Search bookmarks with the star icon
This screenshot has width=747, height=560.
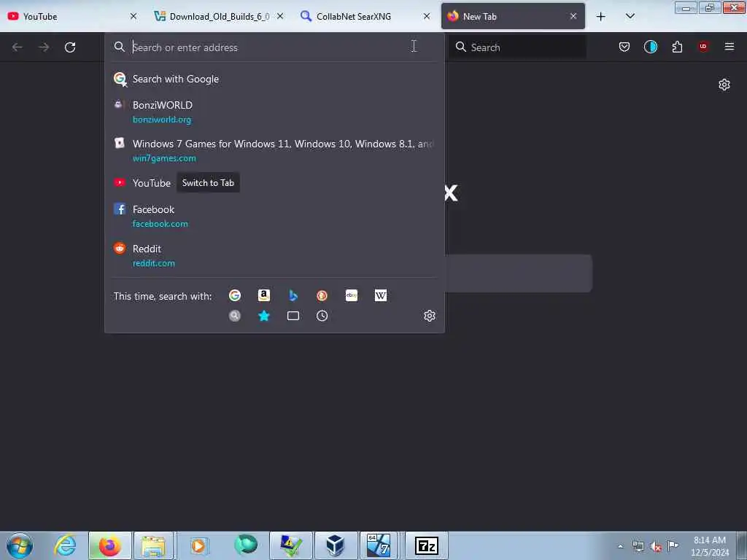click(x=264, y=316)
